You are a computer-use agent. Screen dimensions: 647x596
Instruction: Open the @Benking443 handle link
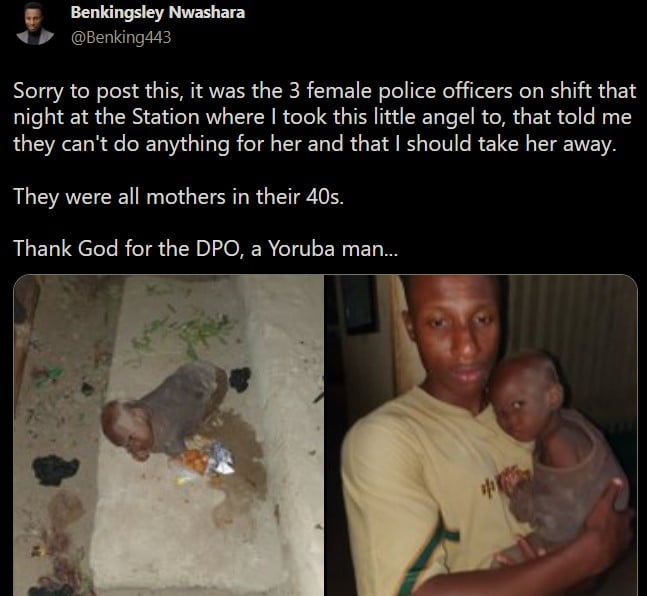[x=121, y=37]
